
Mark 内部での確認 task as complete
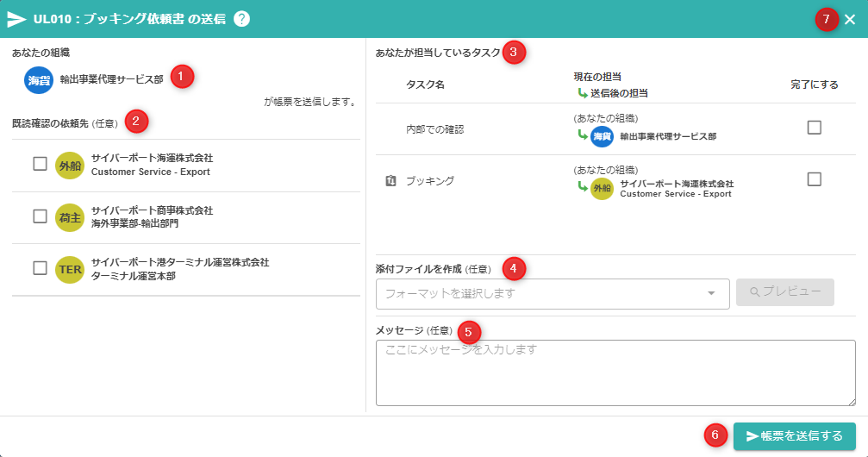pyautogui.click(x=814, y=128)
